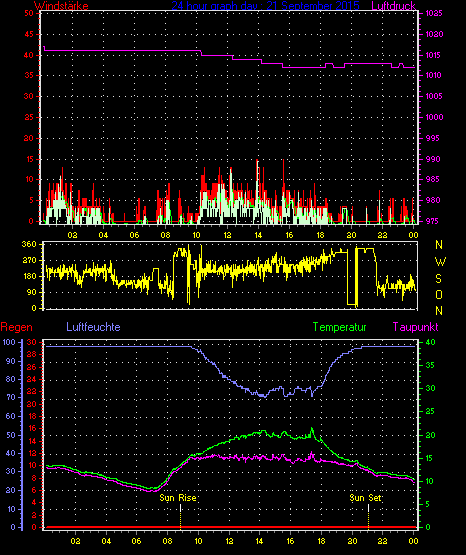Image resolution: width=466 pixels, height=555 pixels.
Task: Click the 45 value on the wind speed axis
Action: (x=29, y=34)
